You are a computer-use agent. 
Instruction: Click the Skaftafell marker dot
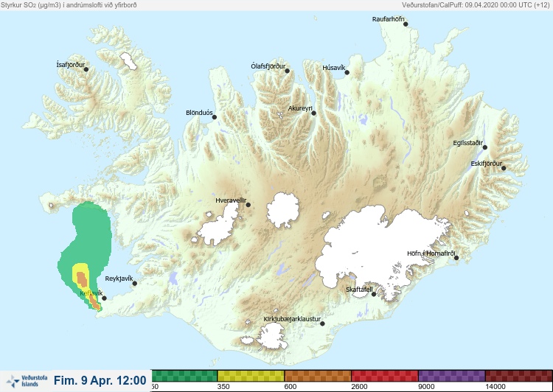pyautogui.click(x=374, y=294)
